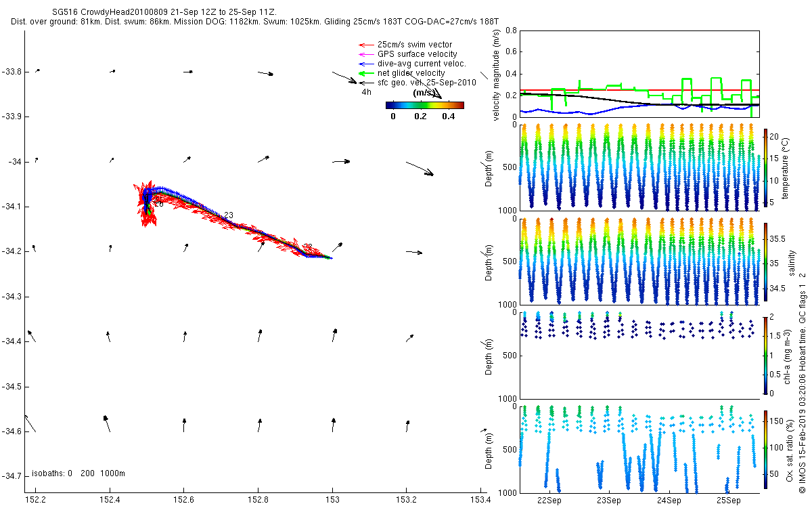Image resolution: width=812 pixels, height=508 pixels.
Task: Click the '0.8' tick on the velocity magnitude axis
Action: (511, 31)
